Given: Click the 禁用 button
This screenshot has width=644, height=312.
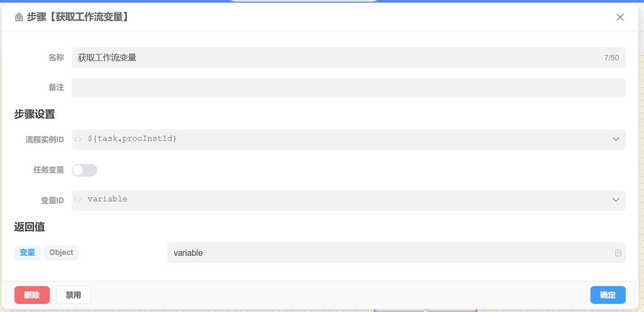Looking at the screenshot, I should (x=74, y=295).
